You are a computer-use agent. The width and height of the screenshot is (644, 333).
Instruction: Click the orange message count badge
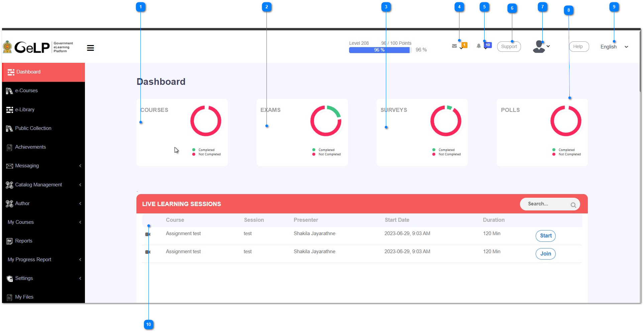(x=464, y=45)
